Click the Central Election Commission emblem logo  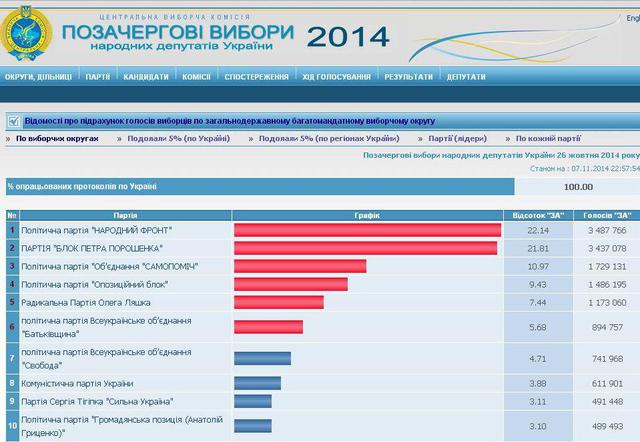(x=27, y=32)
